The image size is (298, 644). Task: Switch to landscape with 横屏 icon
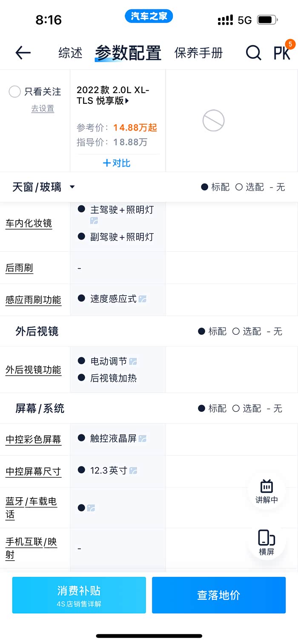(x=266, y=542)
